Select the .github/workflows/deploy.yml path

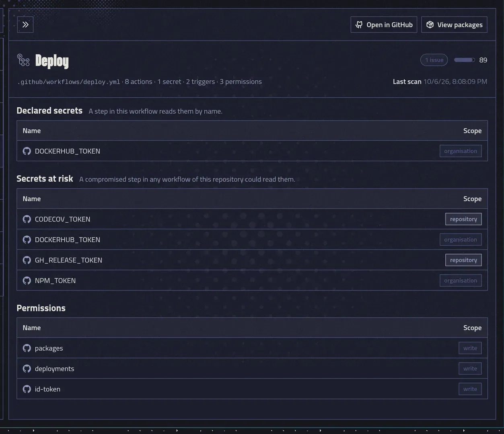(x=68, y=82)
